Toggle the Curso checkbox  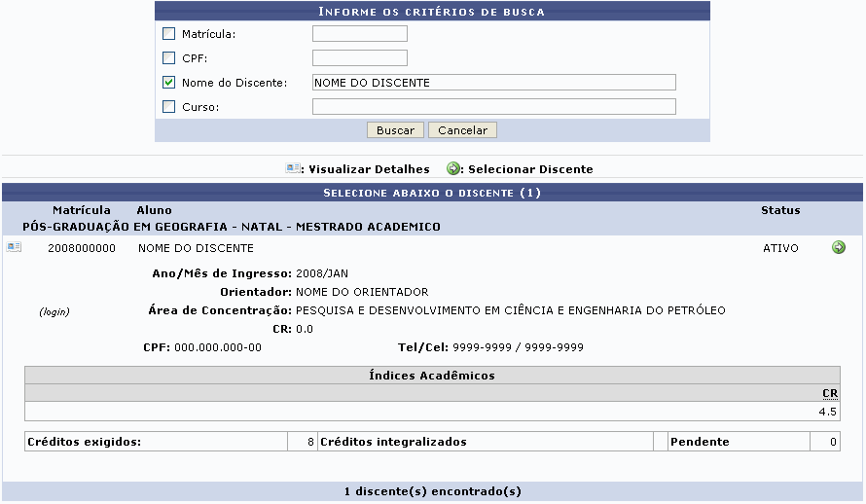tap(169, 107)
